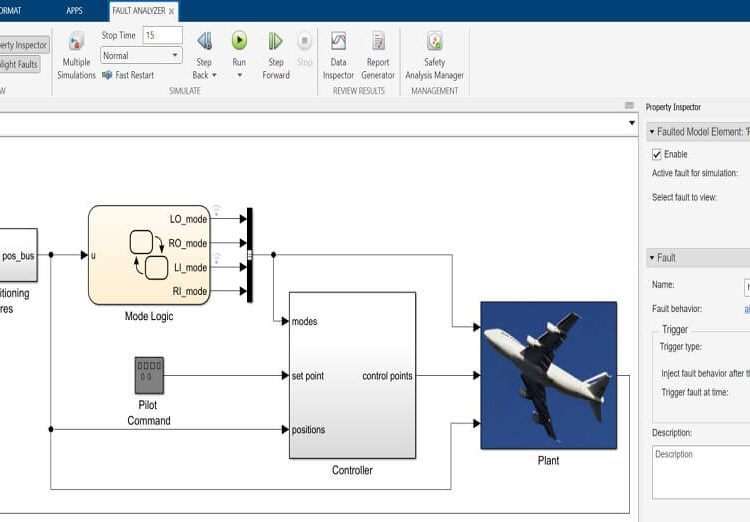The image size is (750, 522).
Task: Open the Report Generator
Action: 378,42
